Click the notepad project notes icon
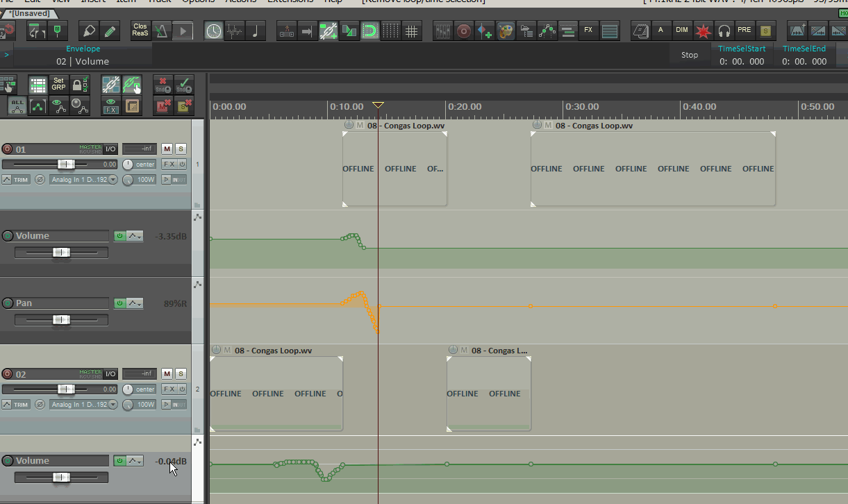 click(x=640, y=31)
